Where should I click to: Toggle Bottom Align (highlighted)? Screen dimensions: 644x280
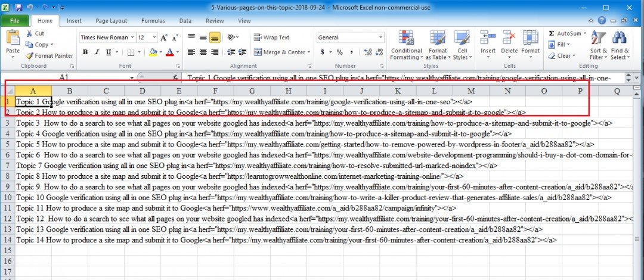(214, 38)
